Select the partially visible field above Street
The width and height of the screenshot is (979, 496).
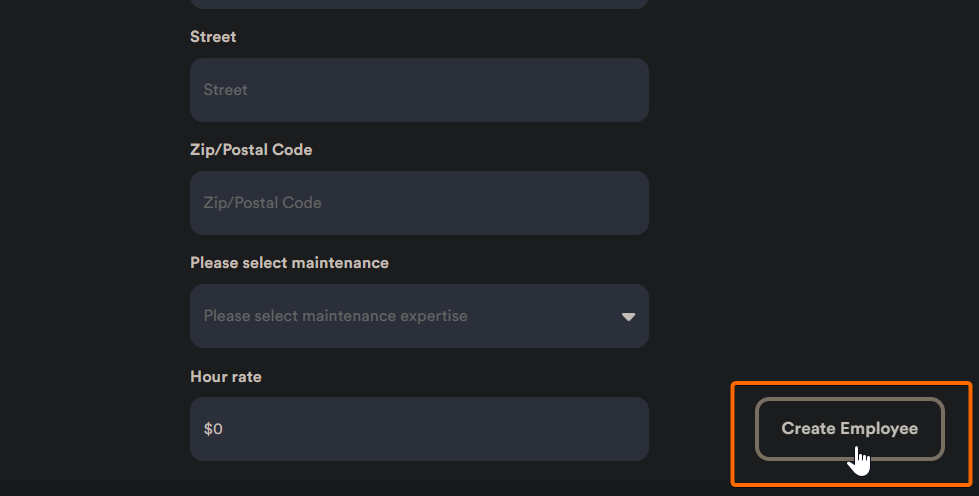419,3
